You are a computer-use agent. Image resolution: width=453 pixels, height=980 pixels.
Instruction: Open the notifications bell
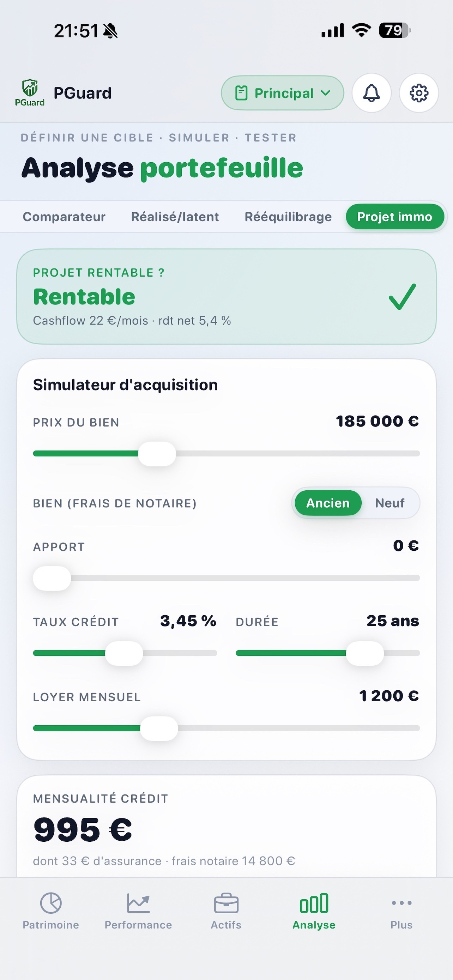pyautogui.click(x=371, y=93)
